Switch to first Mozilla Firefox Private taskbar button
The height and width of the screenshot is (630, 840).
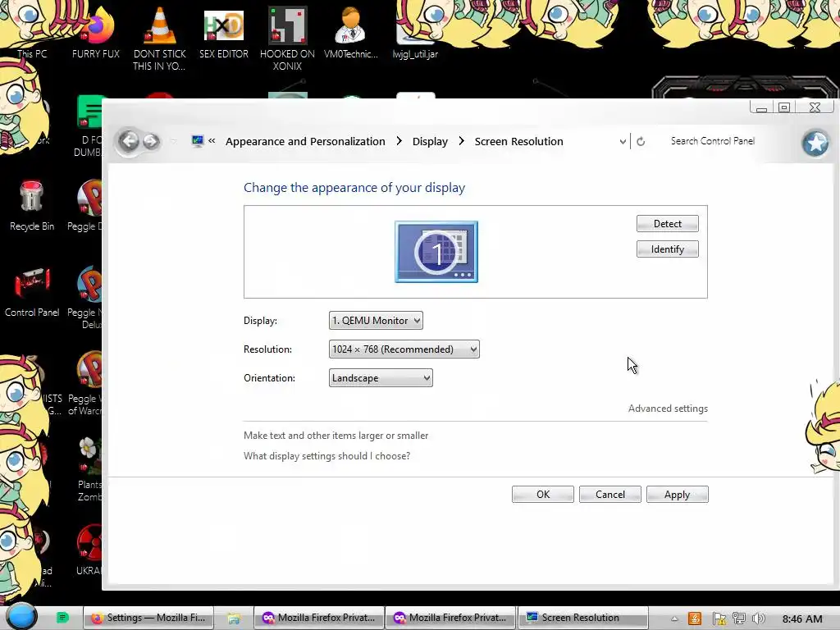319,618
